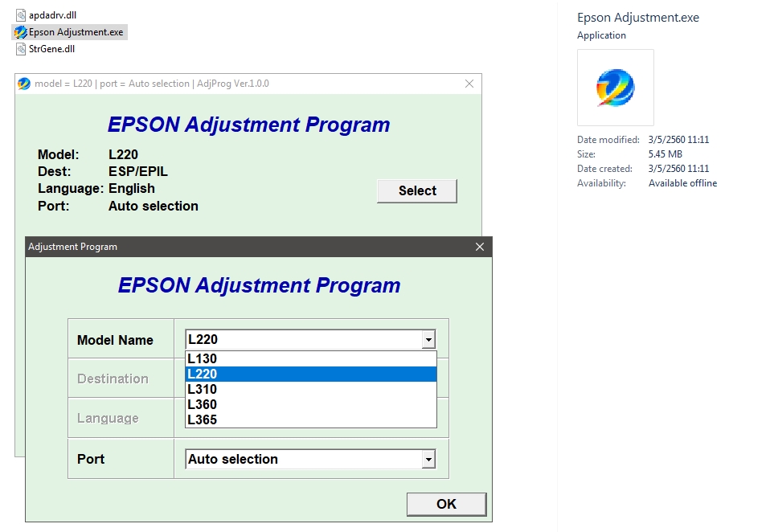Choose L365 from the model list

pyautogui.click(x=311, y=419)
